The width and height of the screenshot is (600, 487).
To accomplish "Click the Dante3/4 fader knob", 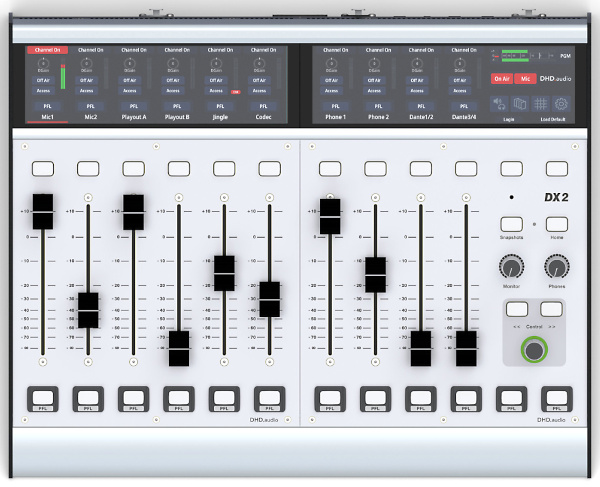I will [466, 349].
